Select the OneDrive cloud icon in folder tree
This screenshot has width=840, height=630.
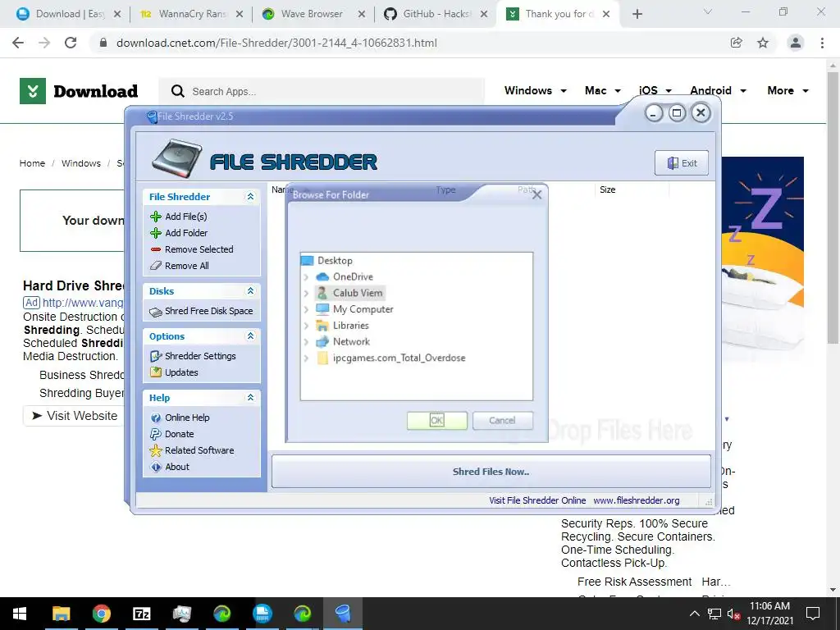(x=322, y=277)
